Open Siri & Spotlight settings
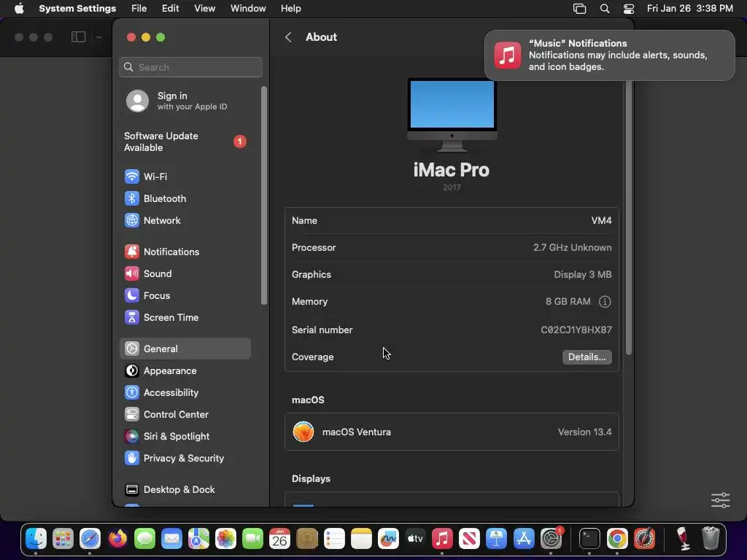Viewport: 747px width, 560px height. (x=185, y=437)
